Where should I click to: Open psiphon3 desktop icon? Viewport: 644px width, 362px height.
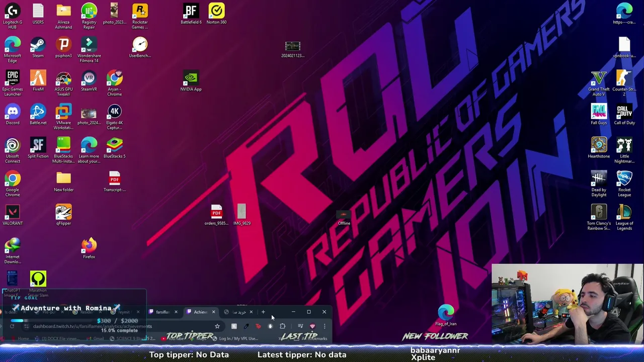63,48
